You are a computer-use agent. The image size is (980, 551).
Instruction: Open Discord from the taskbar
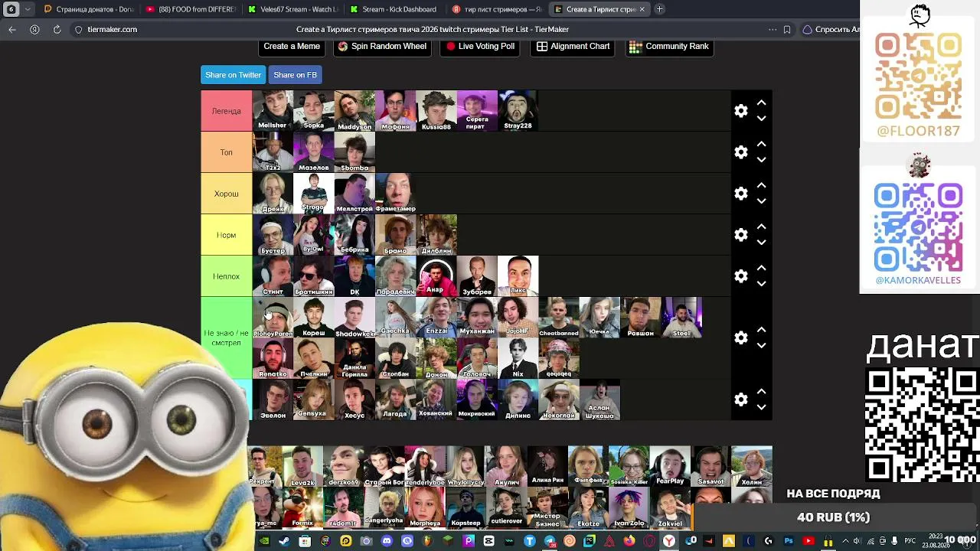tap(387, 541)
